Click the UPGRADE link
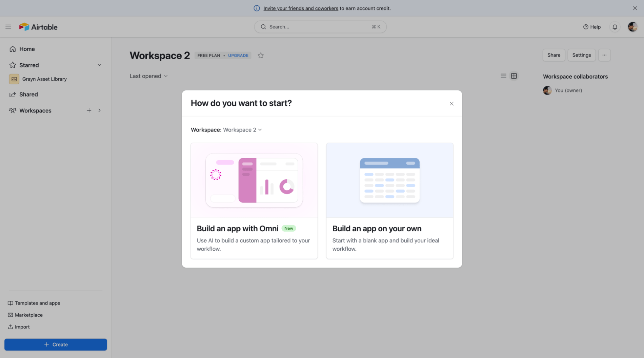Screen dimensions: 644x358 [x=238, y=56]
